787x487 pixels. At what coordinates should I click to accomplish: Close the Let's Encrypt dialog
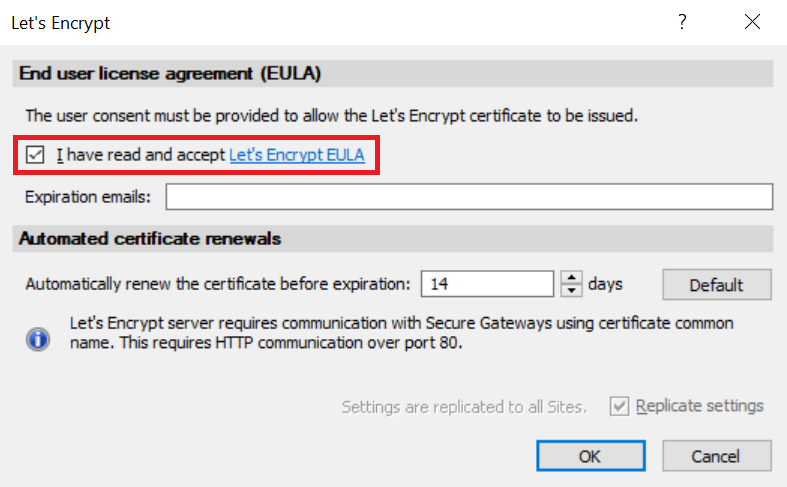(x=752, y=22)
